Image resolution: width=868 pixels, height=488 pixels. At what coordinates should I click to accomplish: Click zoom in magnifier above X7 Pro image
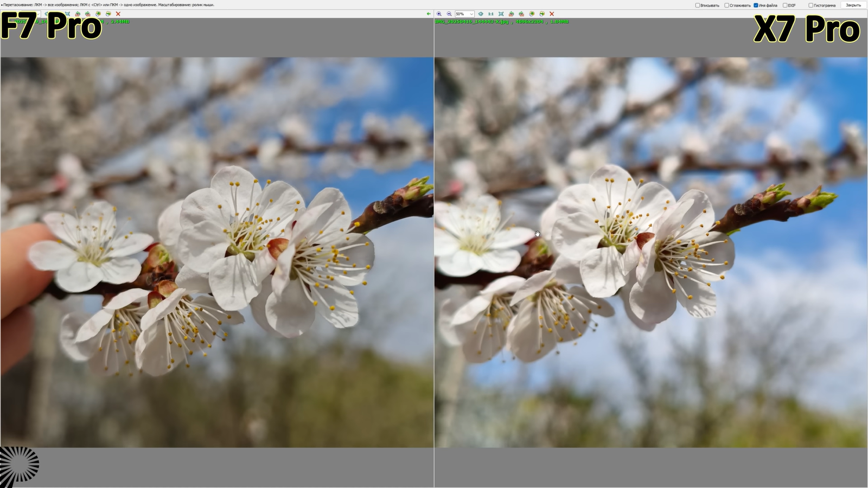pyautogui.click(x=439, y=14)
